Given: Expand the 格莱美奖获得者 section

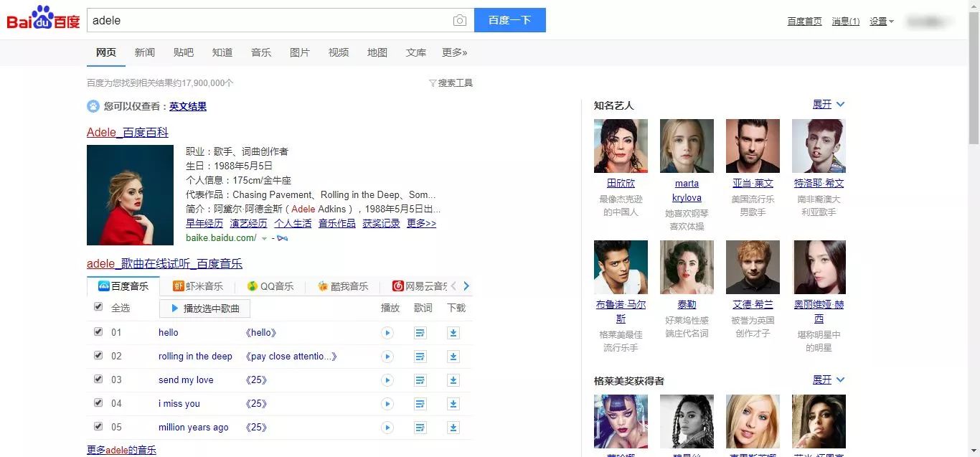Looking at the screenshot, I should (x=829, y=380).
